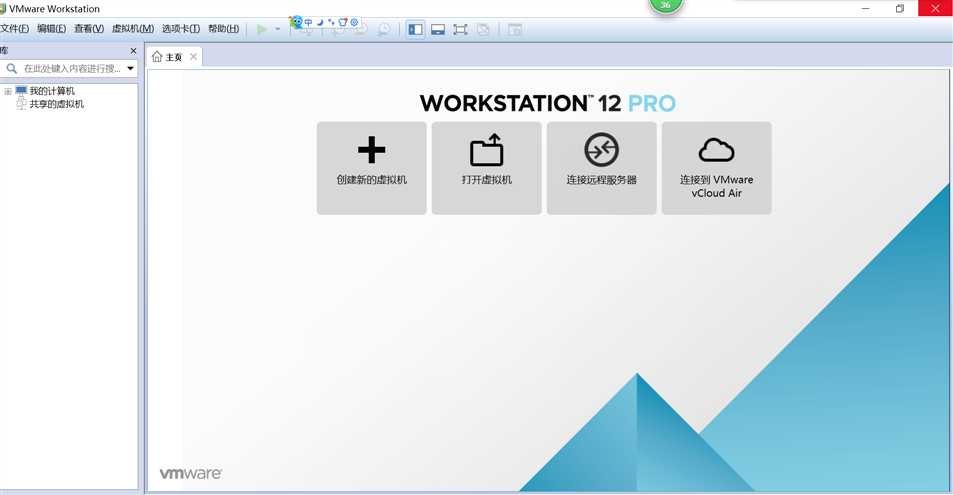
Task: Expand the My Computer (我的计算机) tree node
Action: [x=8, y=91]
